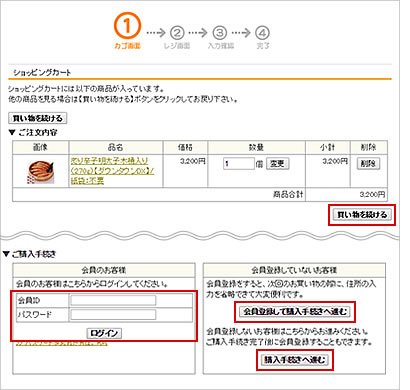Click the 小計 cell showing 3,200円

point(335,161)
